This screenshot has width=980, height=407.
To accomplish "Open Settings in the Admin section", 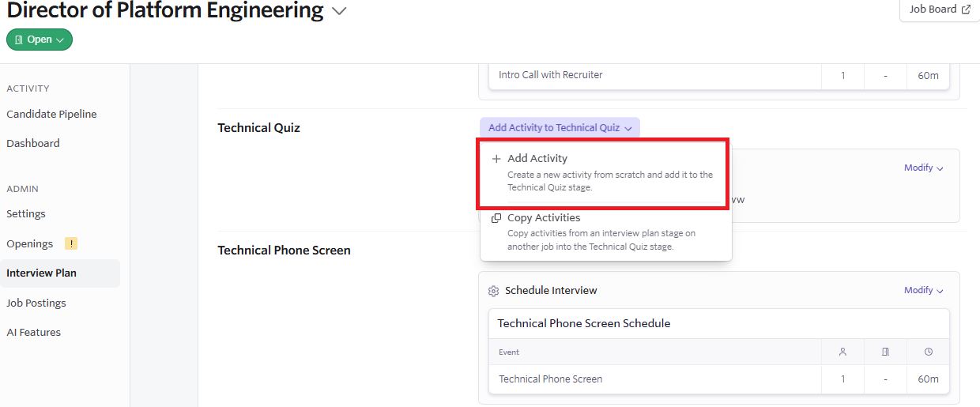I will tap(26, 213).
